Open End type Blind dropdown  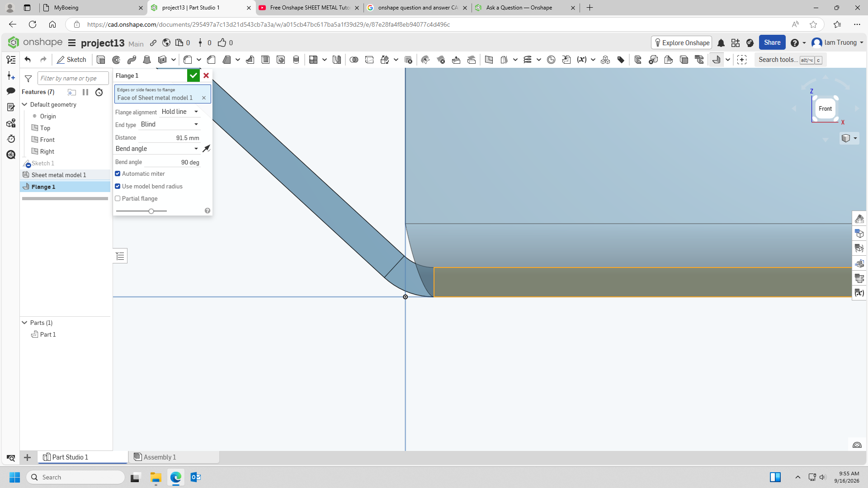pos(170,124)
